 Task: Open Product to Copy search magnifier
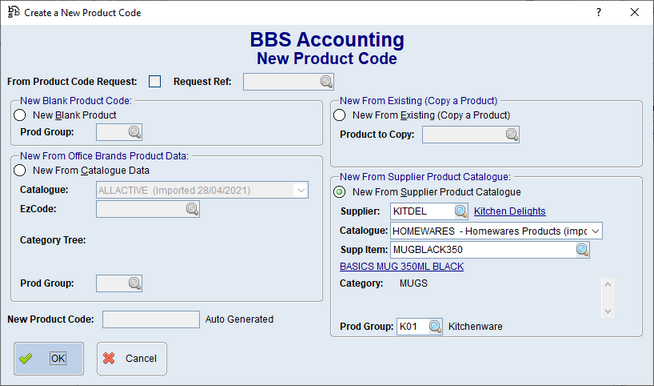tap(512, 134)
